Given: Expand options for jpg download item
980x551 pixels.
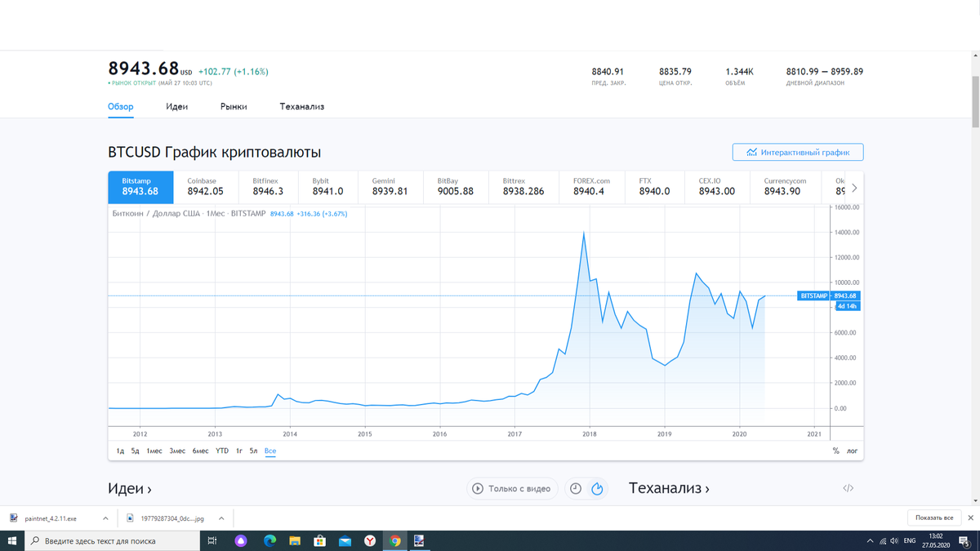Looking at the screenshot, I should click(x=221, y=518).
